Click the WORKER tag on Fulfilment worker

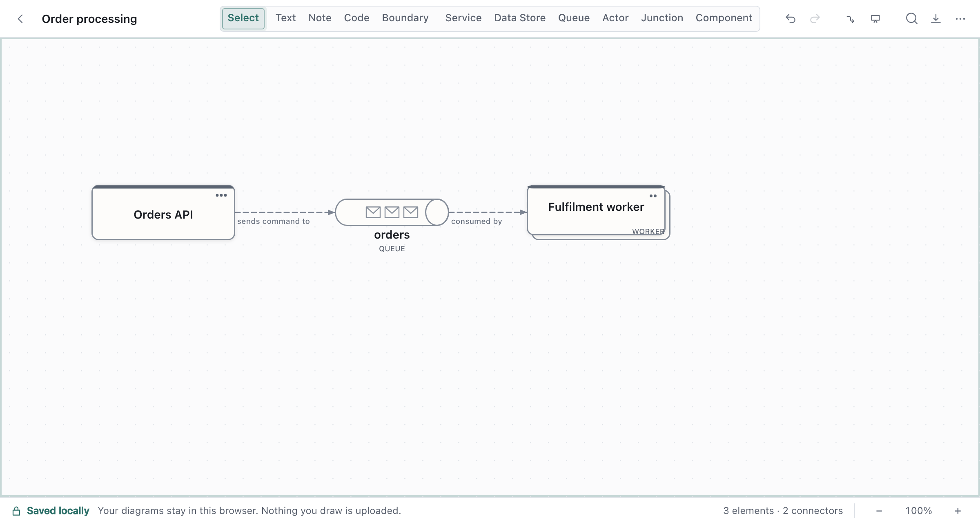pyautogui.click(x=648, y=232)
